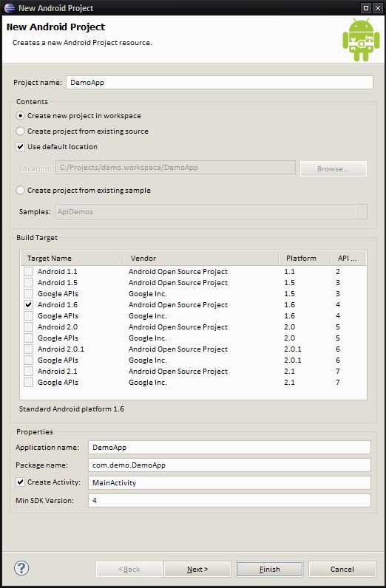Click the Cancel button
386x588 pixels.
(x=342, y=570)
